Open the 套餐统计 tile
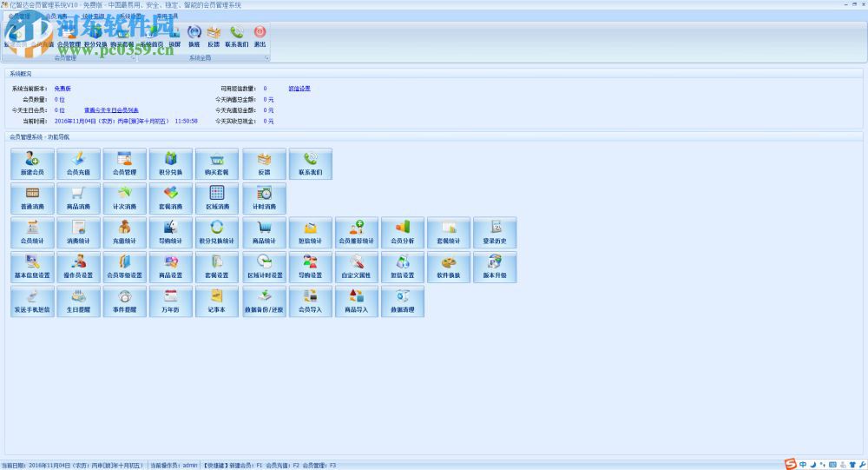868x470 pixels. point(449,232)
